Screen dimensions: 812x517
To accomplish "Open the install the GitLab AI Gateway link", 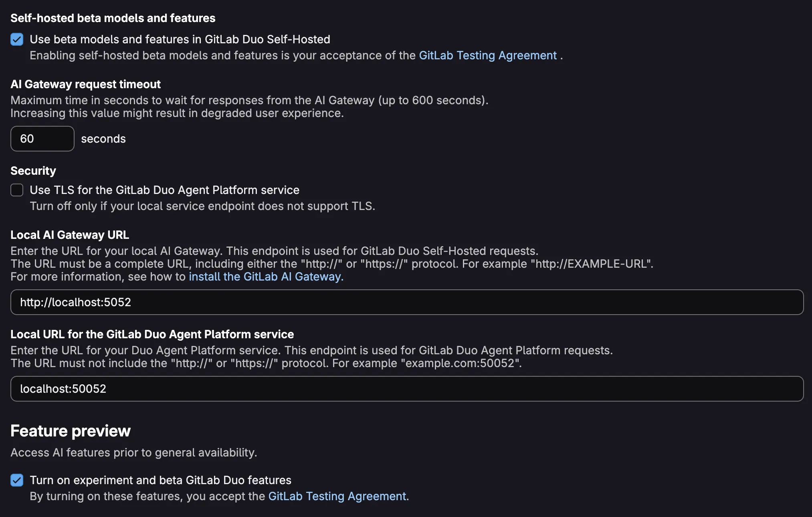I will pos(266,277).
